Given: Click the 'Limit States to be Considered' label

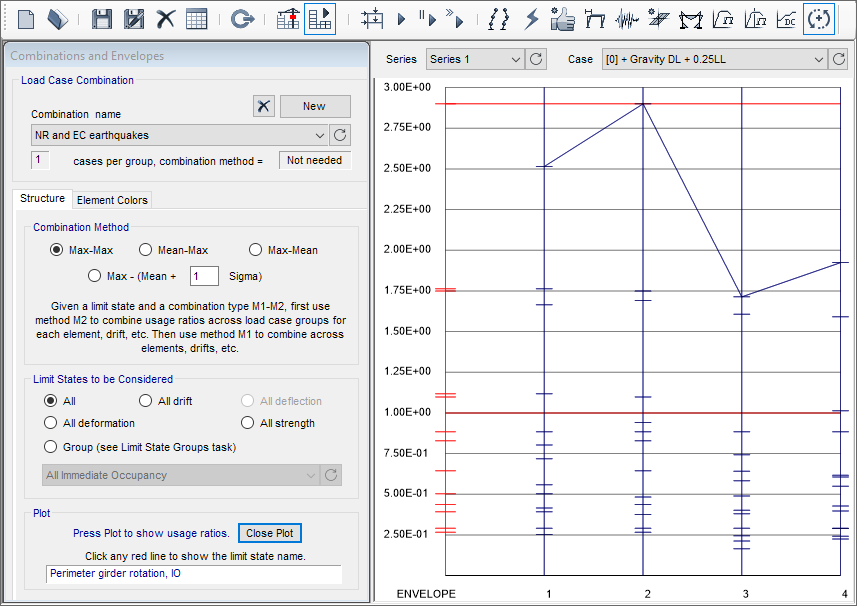Looking at the screenshot, I should pyautogui.click(x=103, y=379).
